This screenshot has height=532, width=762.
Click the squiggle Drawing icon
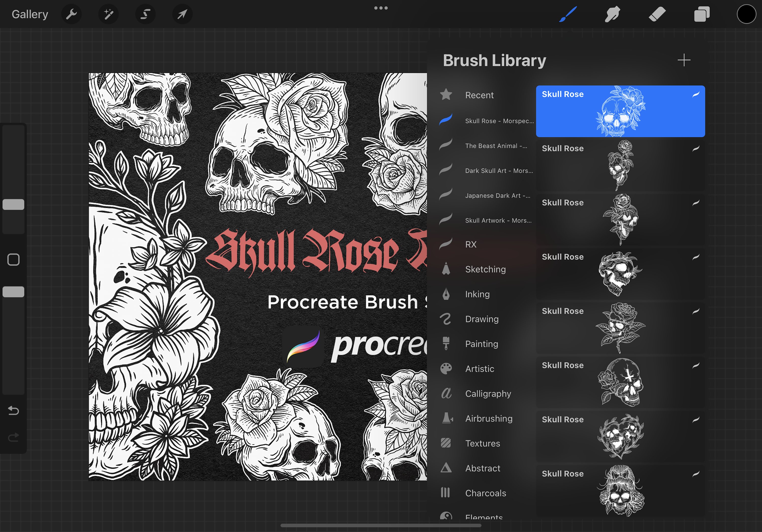(x=445, y=319)
